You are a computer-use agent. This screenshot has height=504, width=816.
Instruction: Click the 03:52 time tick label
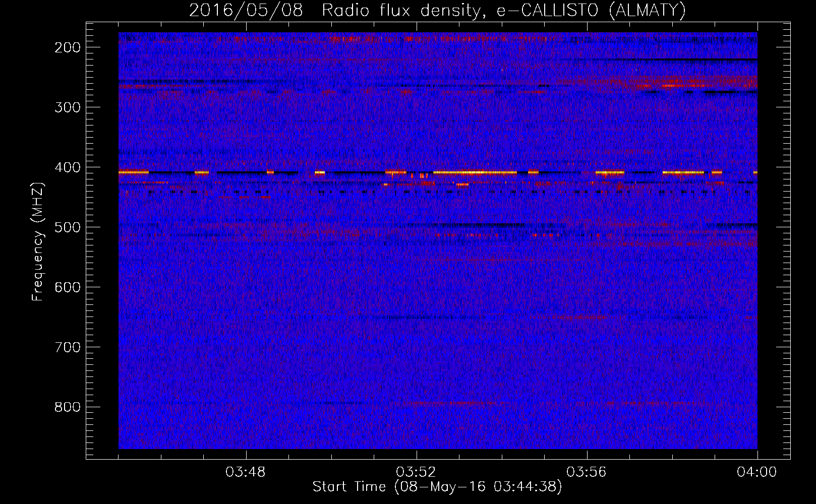[416, 472]
